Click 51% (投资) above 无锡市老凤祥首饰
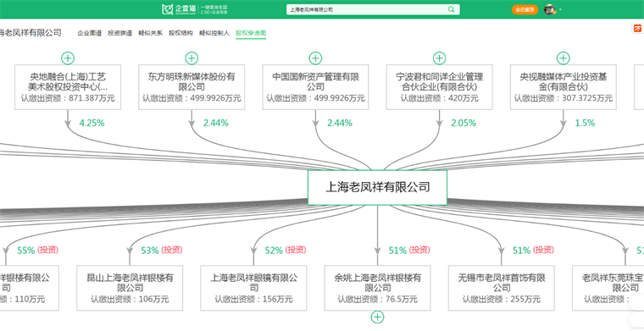Screen dimensions: 644x331 (x=533, y=250)
